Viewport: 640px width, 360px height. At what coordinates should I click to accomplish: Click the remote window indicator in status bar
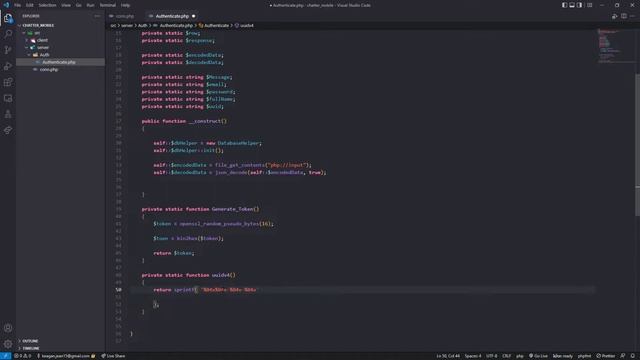click(x=5, y=356)
